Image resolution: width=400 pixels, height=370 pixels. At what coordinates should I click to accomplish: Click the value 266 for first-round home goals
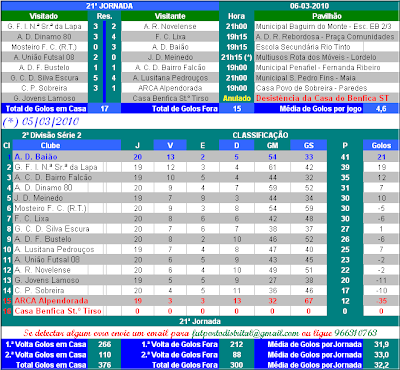(x=104, y=344)
